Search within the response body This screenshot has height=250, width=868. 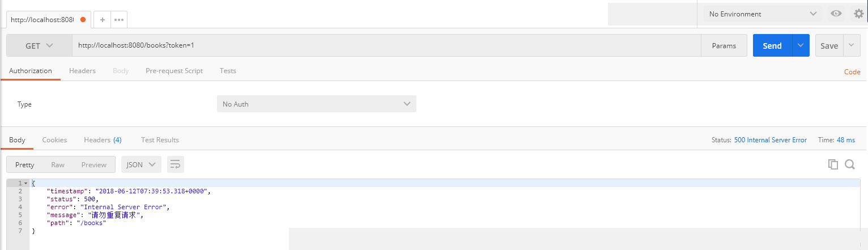coord(849,164)
